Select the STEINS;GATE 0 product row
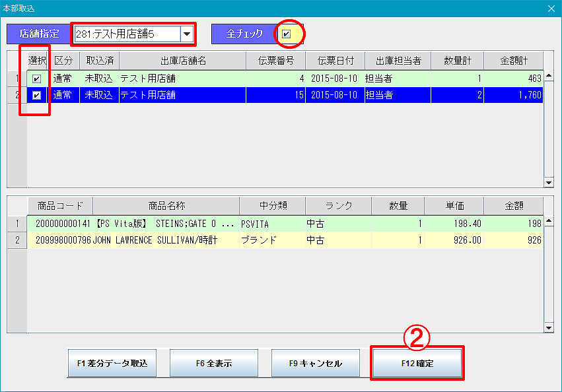The height and width of the screenshot is (392, 562). click(165, 224)
